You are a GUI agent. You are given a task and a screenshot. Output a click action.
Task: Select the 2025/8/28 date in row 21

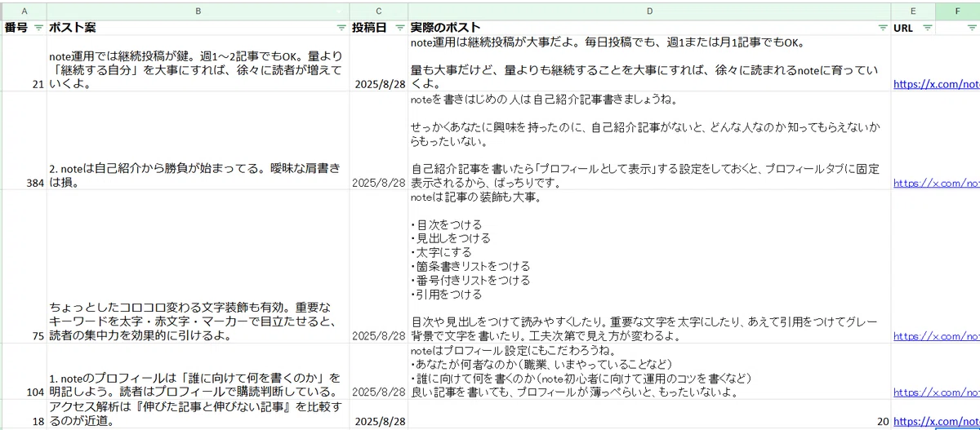click(x=379, y=64)
